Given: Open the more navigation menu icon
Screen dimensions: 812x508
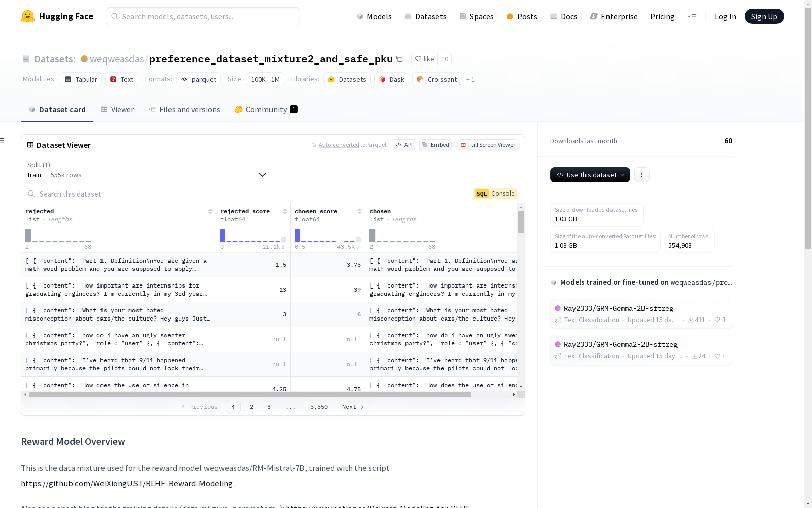Looking at the screenshot, I should 692,16.
